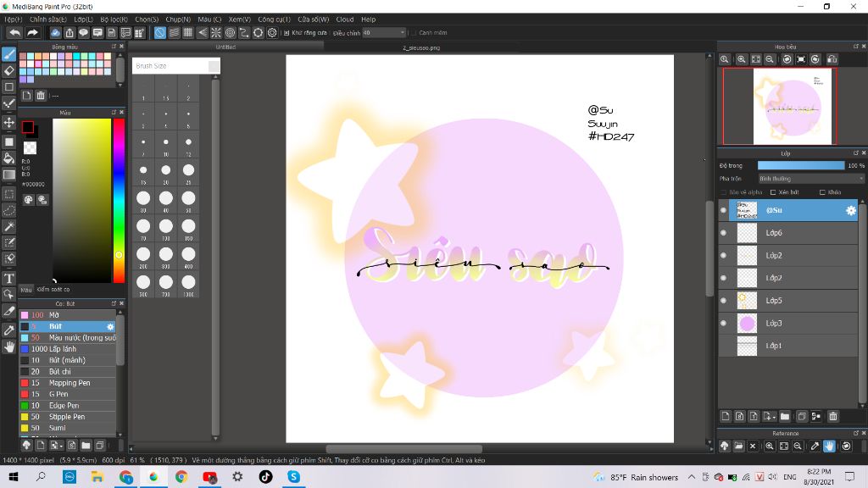Click the Redo arrow in toolbar
The height and width of the screenshot is (488, 868).
click(32, 33)
